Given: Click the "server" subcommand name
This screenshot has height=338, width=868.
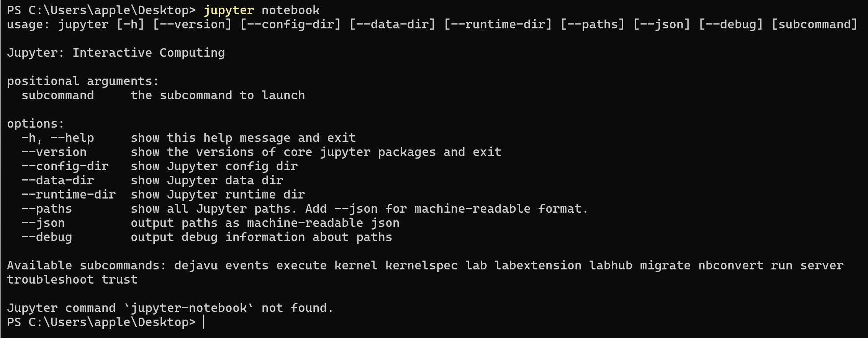Looking at the screenshot, I should [x=822, y=266].
